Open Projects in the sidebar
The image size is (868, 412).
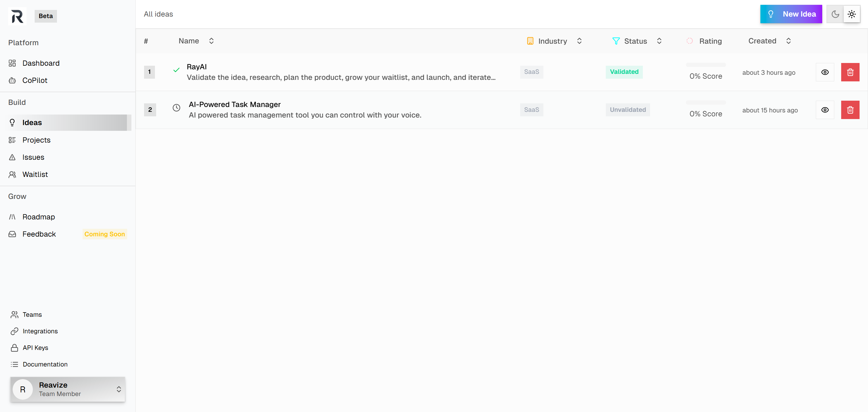pyautogui.click(x=36, y=140)
